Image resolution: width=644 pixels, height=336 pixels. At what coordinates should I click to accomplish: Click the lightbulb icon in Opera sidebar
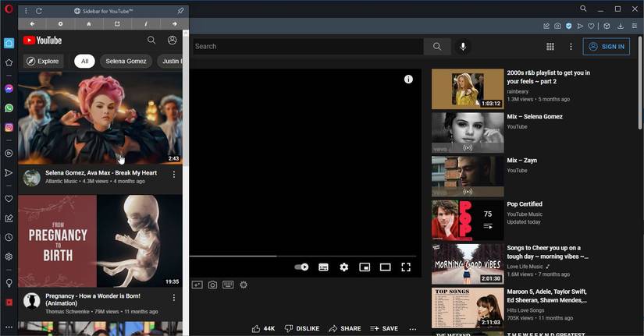click(9, 283)
